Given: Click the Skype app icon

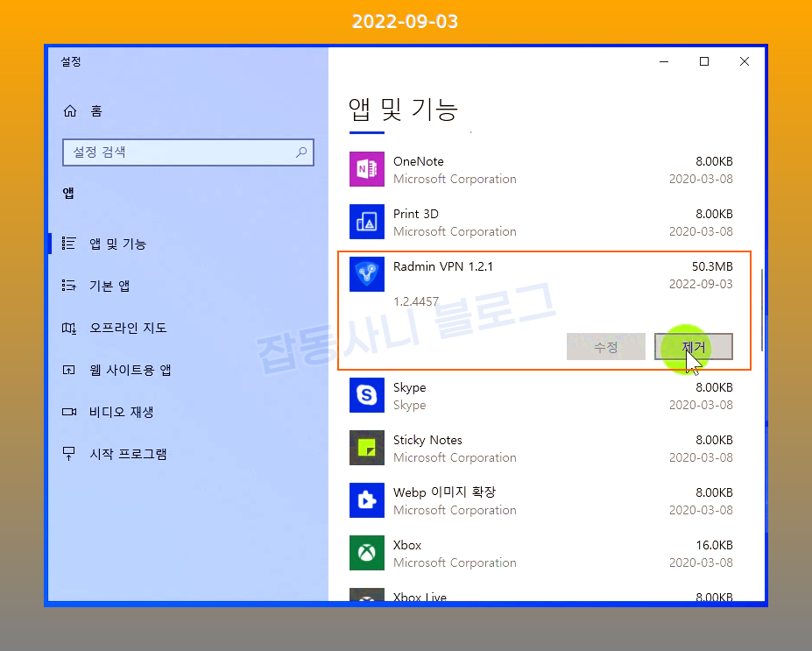Looking at the screenshot, I should [x=367, y=395].
